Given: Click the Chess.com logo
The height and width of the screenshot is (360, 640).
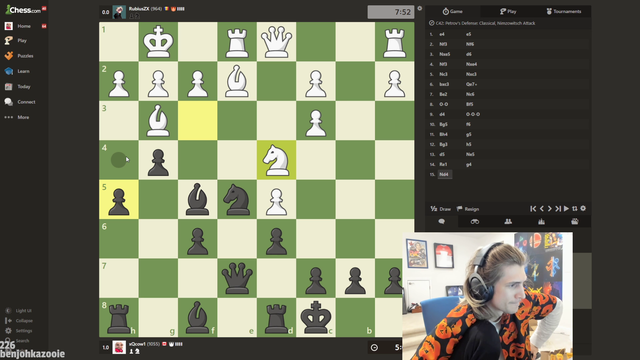Looking at the screenshot, I should (23, 10).
